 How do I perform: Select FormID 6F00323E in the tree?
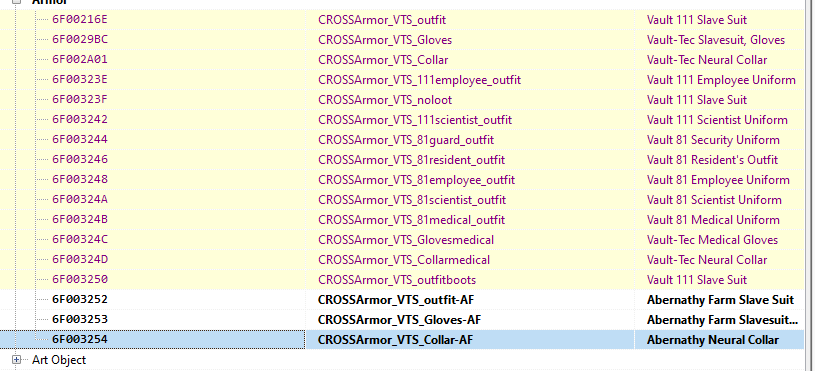click(80, 80)
